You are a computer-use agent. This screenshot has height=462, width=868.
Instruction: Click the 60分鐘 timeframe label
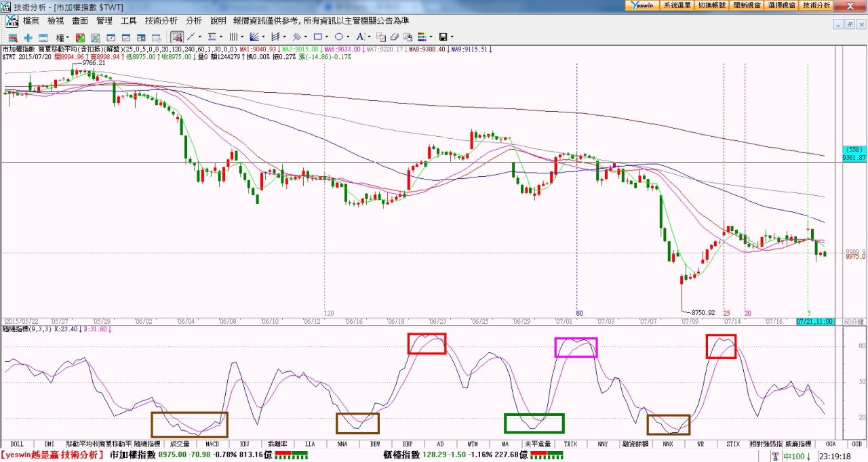[854, 321]
